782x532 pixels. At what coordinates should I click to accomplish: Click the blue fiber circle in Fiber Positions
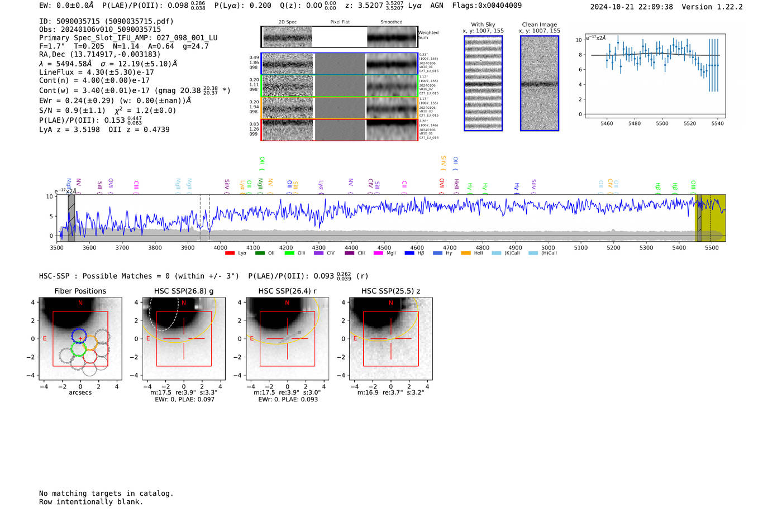(79, 336)
